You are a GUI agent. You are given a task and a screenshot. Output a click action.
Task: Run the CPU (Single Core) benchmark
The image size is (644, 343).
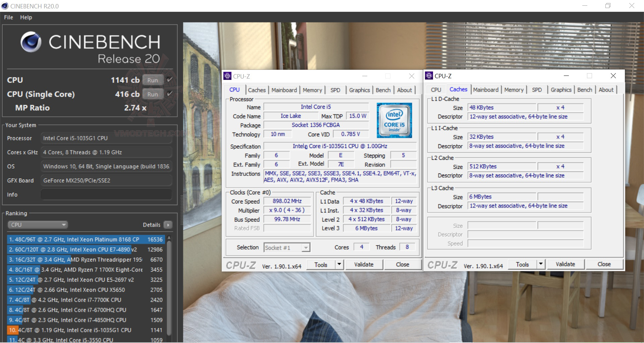click(x=153, y=94)
